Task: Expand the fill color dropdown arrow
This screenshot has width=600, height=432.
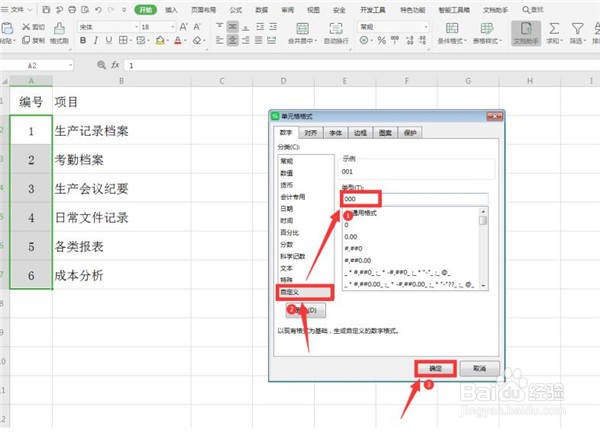Action: [168, 41]
